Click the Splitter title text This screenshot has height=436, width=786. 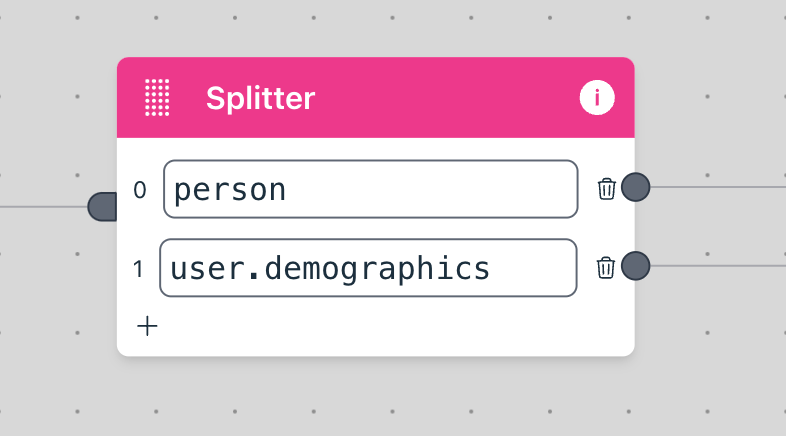[260, 98]
